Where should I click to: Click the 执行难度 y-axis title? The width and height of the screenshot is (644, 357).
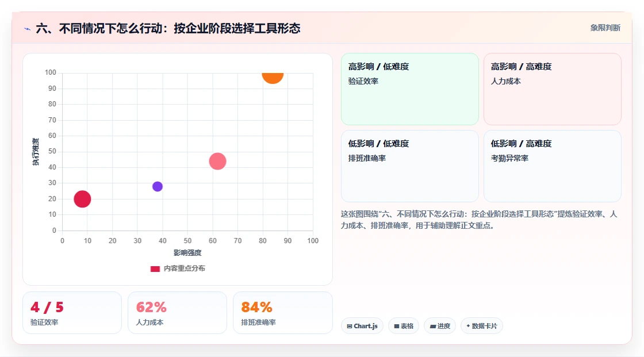36,152
